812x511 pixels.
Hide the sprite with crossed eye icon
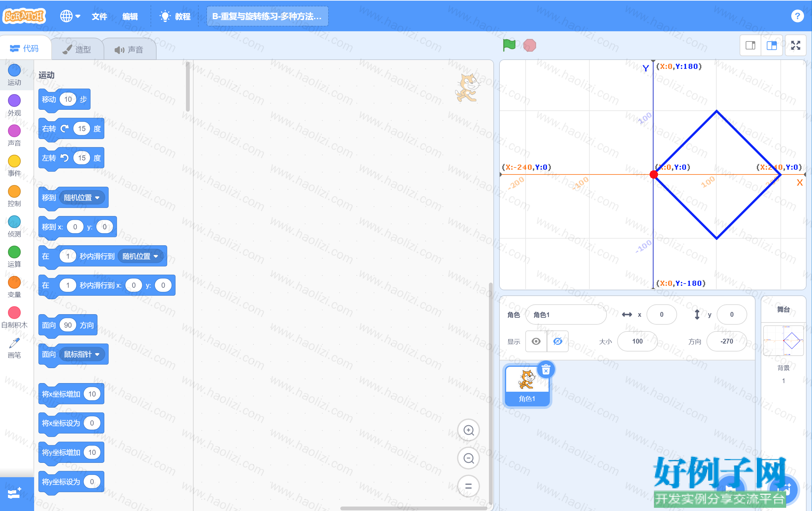[x=558, y=341]
